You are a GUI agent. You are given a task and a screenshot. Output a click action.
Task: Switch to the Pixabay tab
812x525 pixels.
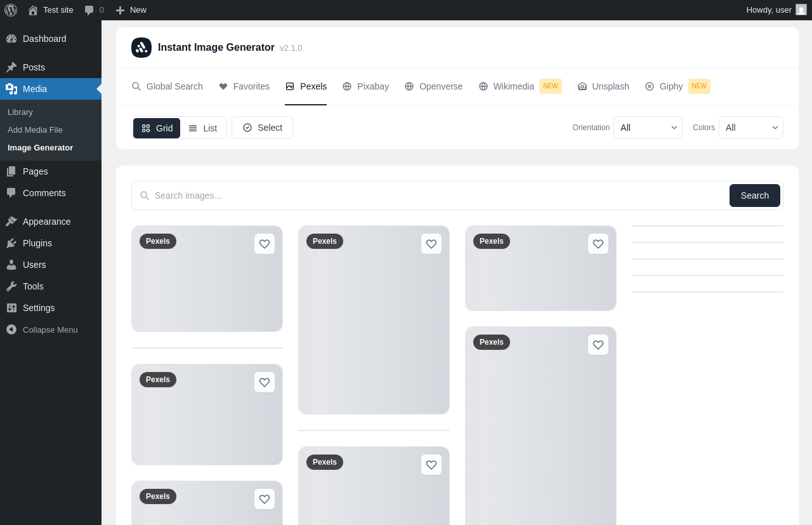365,86
